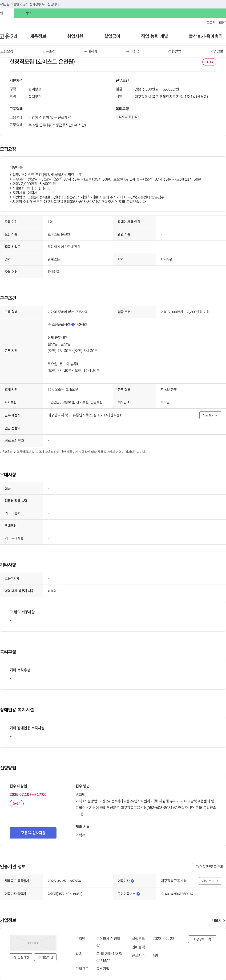
Task: Click the 식사 제공 (1식) benefit tag
Action: [128, 117]
